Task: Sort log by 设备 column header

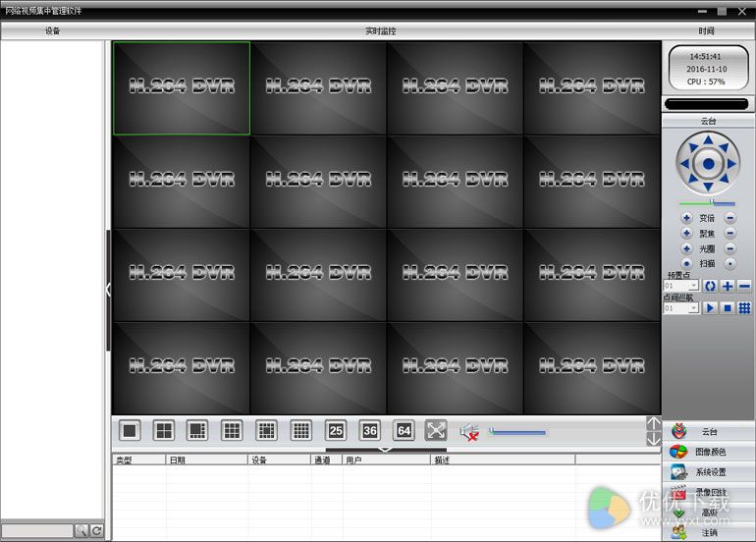Action: [279, 461]
